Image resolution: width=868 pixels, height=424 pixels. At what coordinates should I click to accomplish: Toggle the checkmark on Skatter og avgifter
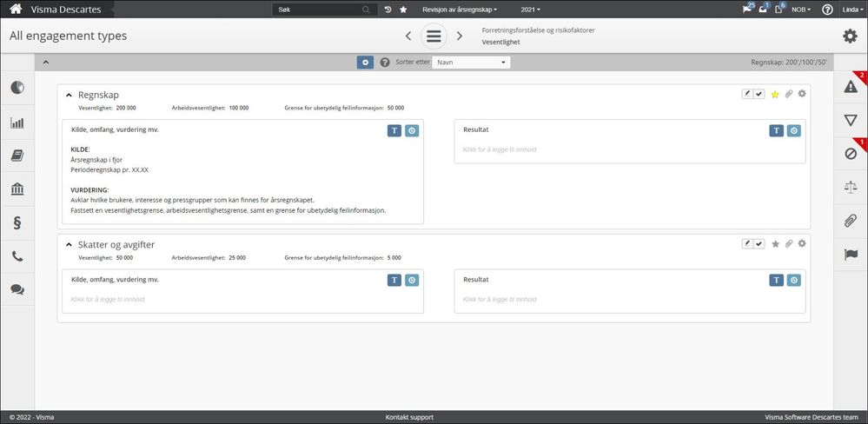point(759,243)
